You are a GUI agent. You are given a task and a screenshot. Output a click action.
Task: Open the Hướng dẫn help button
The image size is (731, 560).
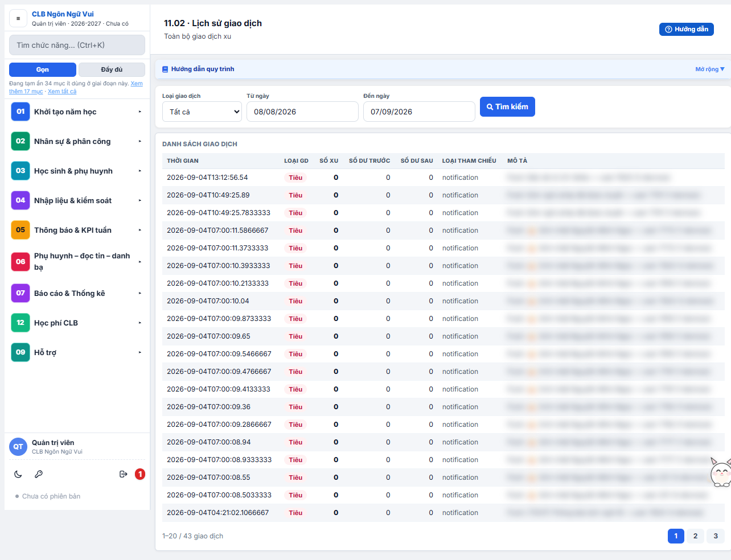[687, 29]
